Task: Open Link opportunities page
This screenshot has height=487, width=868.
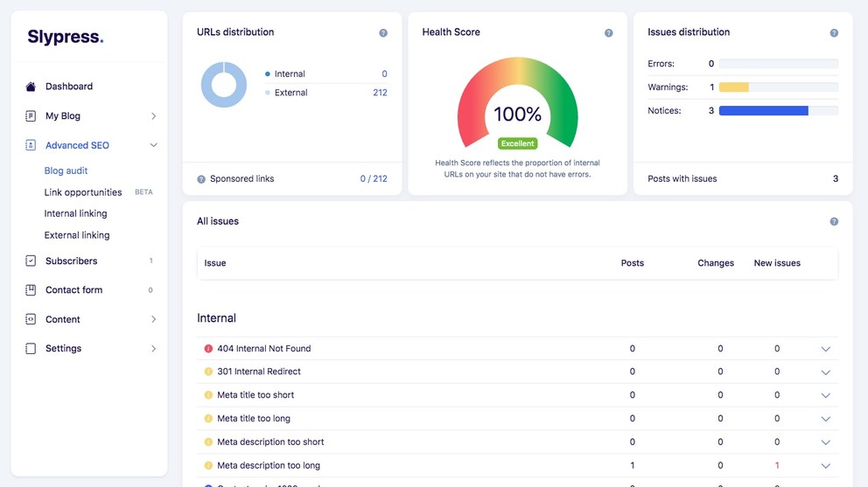Action: 83,192
